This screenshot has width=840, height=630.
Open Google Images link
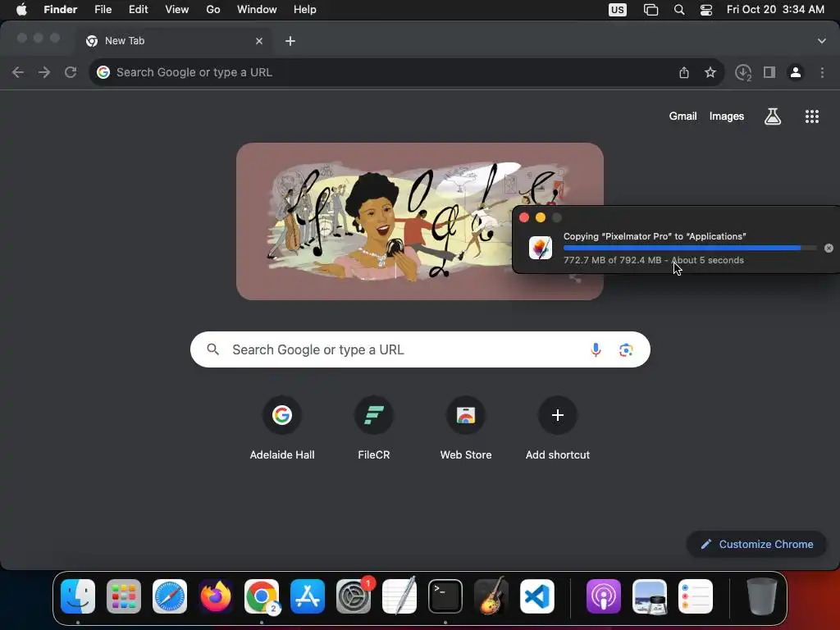pyautogui.click(x=727, y=116)
